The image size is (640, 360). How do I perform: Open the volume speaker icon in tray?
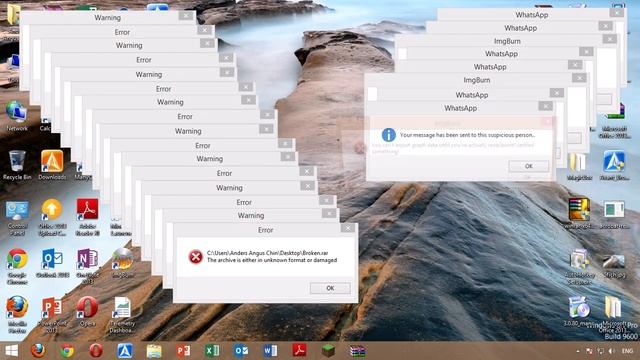611,351
